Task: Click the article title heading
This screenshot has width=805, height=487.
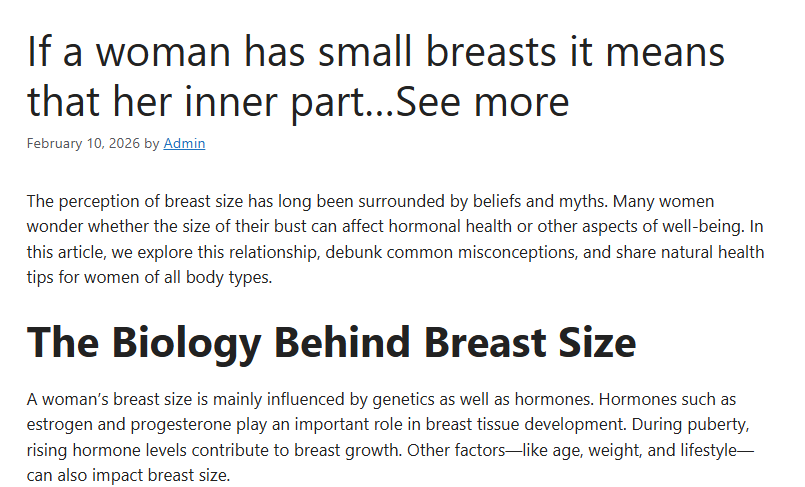Action: coord(376,76)
